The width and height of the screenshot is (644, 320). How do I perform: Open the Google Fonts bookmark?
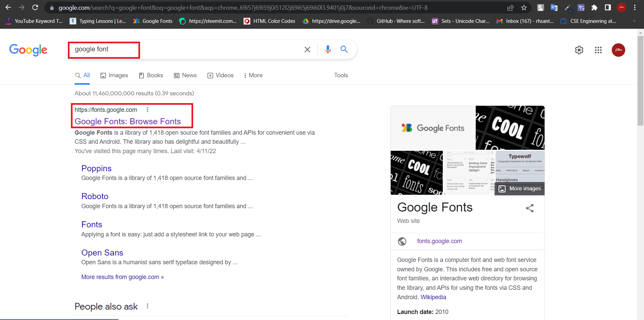click(153, 21)
